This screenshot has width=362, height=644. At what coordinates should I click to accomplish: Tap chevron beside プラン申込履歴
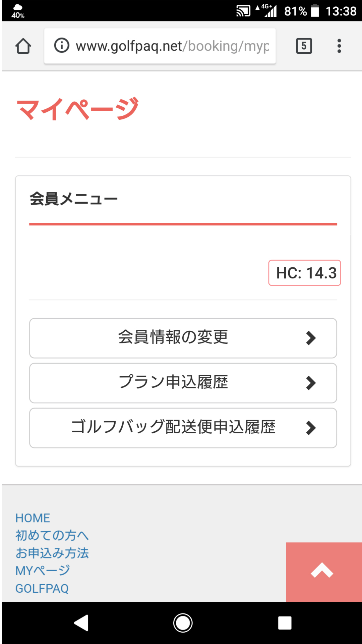click(311, 383)
